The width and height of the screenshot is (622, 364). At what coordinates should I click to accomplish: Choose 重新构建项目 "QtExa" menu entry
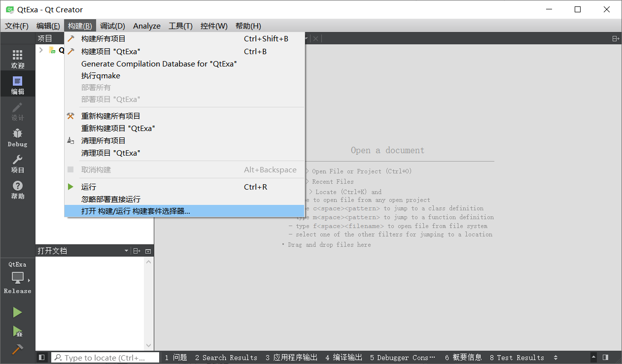[184, 129]
